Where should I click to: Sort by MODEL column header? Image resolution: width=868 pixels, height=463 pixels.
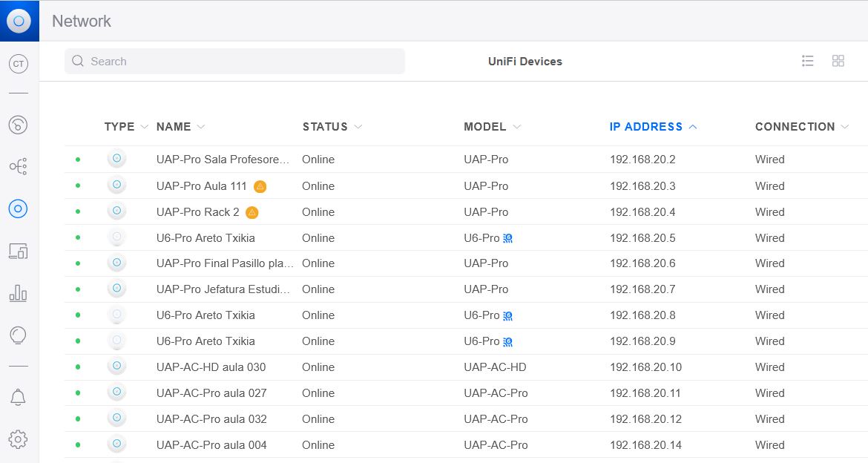492,127
